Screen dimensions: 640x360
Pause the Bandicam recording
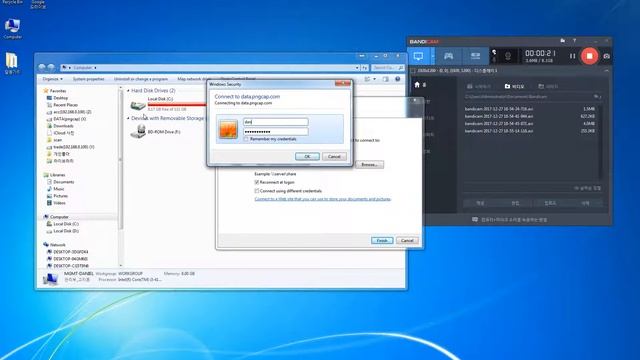[572, 56]
